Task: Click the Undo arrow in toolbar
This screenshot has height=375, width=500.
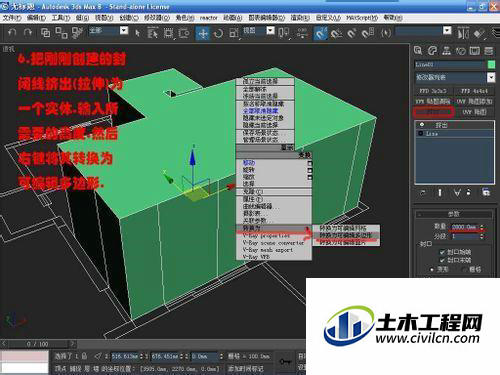Action: click(12, 33)
